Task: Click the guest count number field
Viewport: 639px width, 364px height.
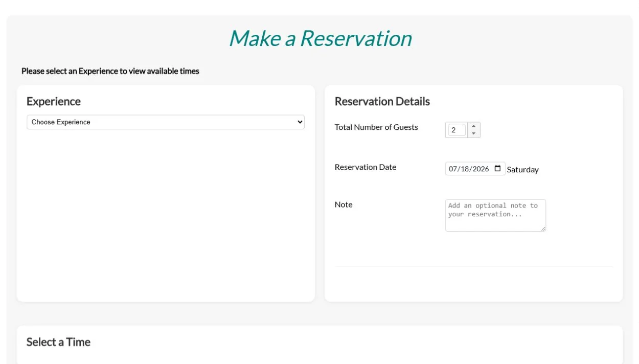Action: pyautogui.click(x=457, y=130)
